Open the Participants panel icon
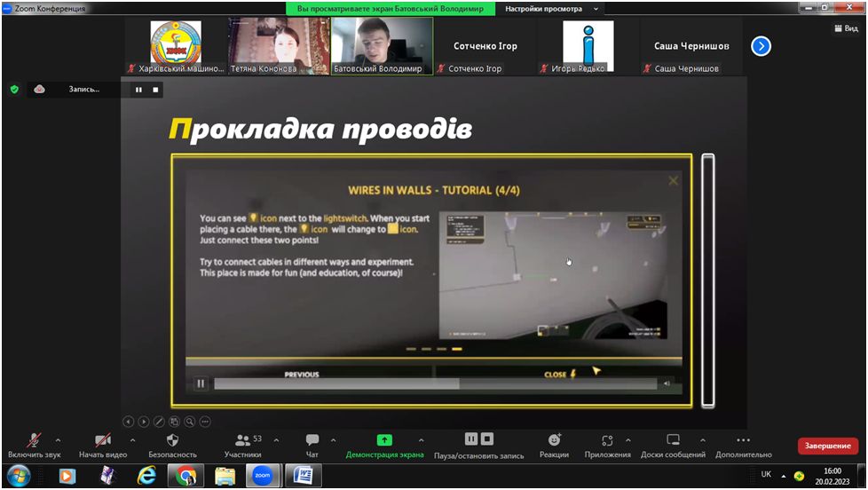This screenshot has height=490, width=868. [x=242, y=440]
